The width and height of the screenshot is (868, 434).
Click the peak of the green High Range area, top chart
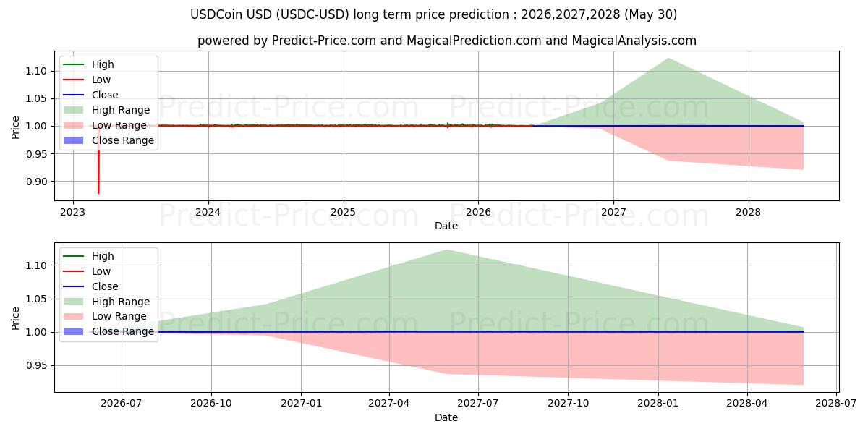tap(667, 59)
